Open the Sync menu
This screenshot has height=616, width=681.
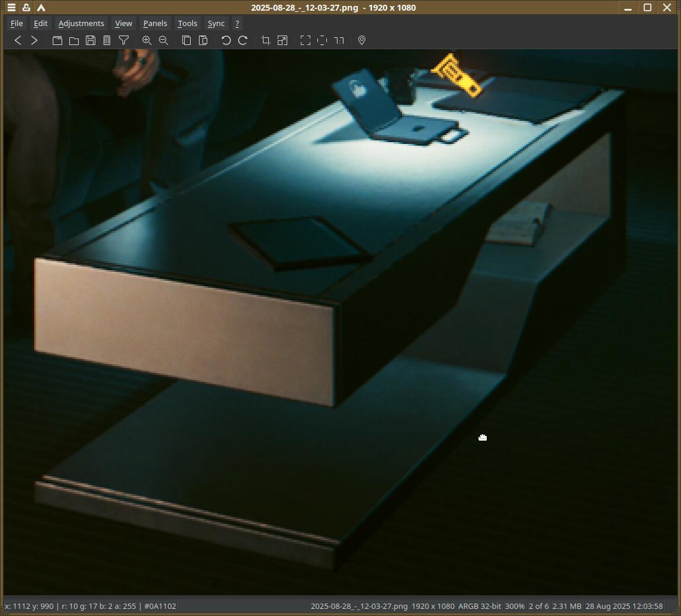tap(216, 24)
